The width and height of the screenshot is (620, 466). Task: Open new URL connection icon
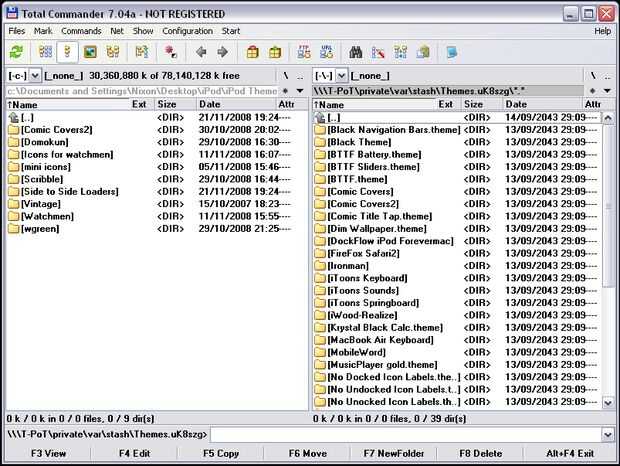(327, 52)
